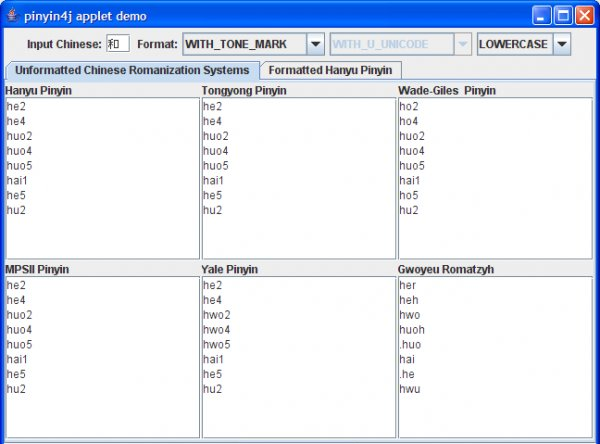Select 'hu2' in MPSII Pinyin list

click(16, 389)
